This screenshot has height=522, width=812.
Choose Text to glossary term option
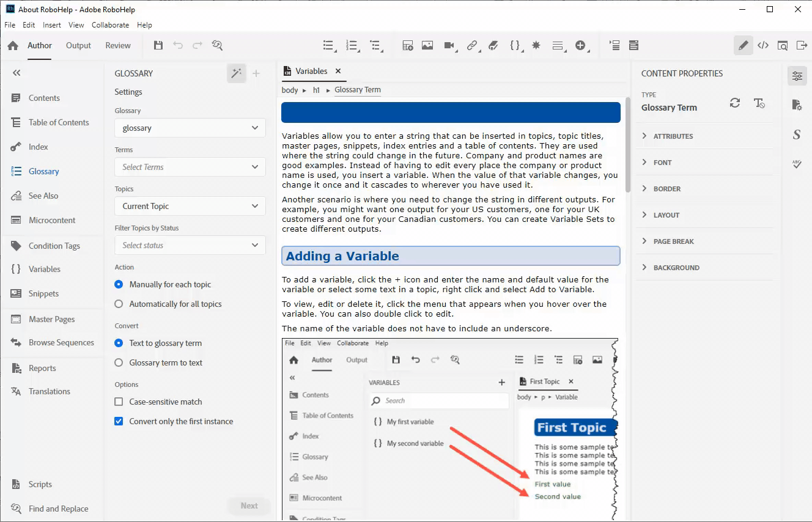click(119, 343)
